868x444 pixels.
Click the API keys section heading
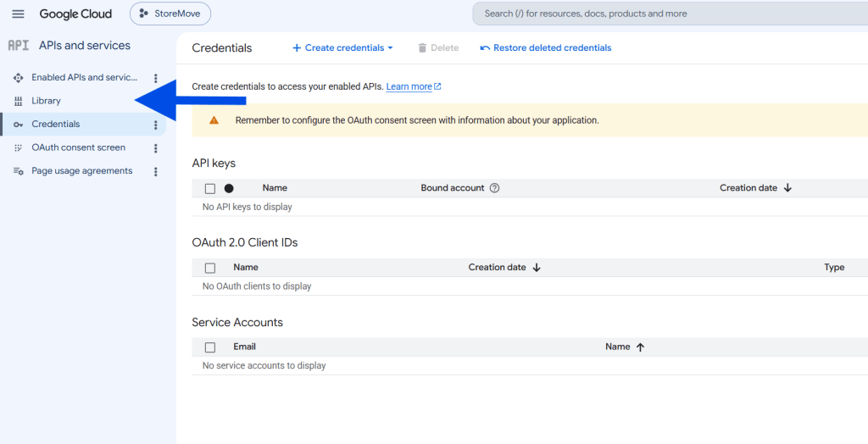(214, 163)
